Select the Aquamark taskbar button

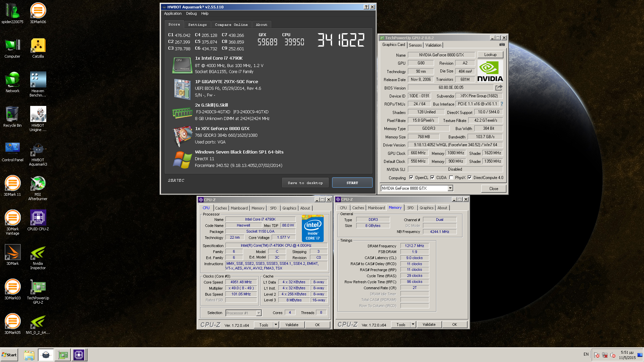46,355
